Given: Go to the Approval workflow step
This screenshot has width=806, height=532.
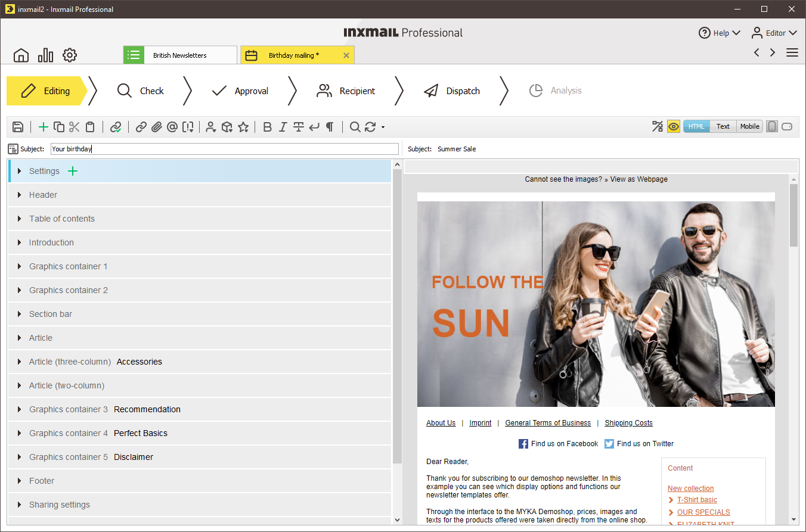Looking at the screenshot, I should (x=240, y=91).
